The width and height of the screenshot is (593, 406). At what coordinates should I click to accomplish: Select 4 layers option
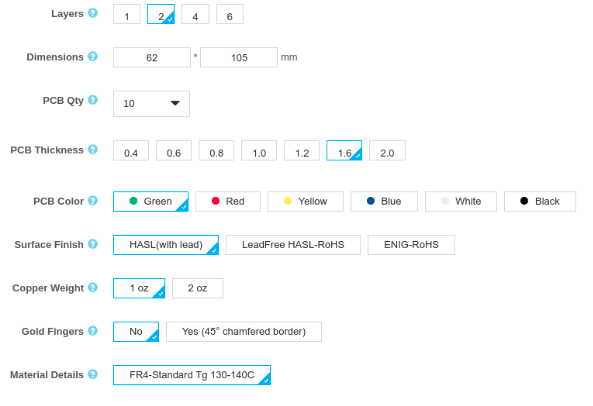pyautogui.click(x=195, y=14)
